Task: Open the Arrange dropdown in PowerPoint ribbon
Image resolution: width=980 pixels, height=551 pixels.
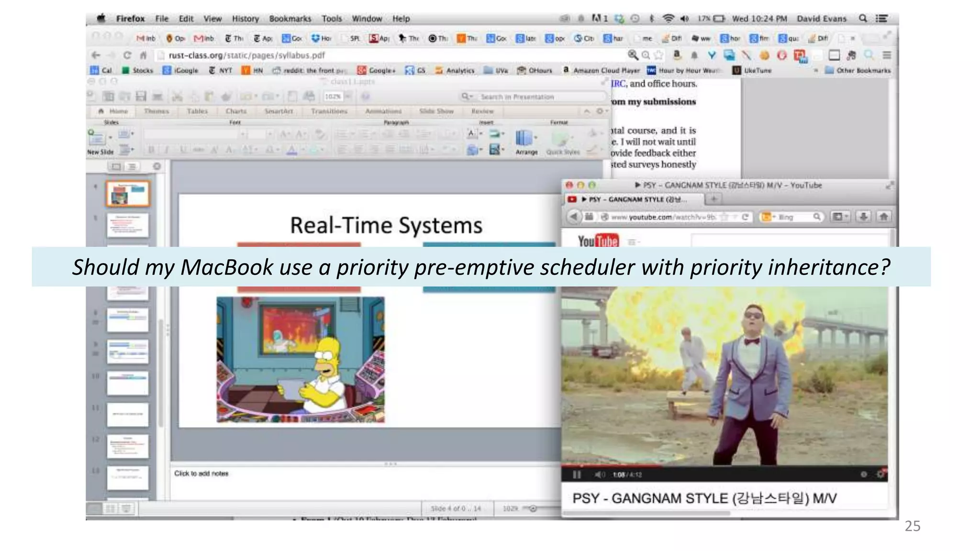Action: coord(526,142)
